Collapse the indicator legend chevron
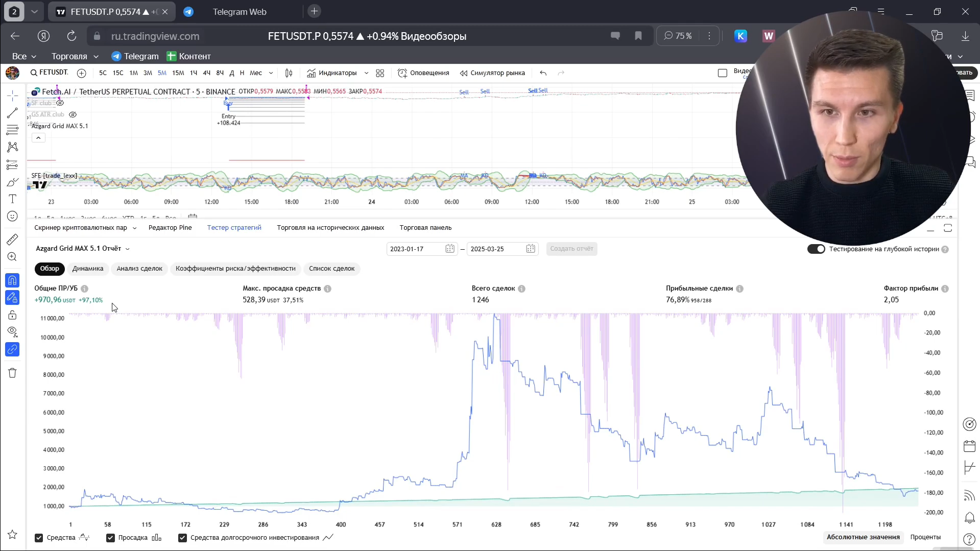This screenshot has height=551, width=980. pyautogui.click(x=38, y=138)
